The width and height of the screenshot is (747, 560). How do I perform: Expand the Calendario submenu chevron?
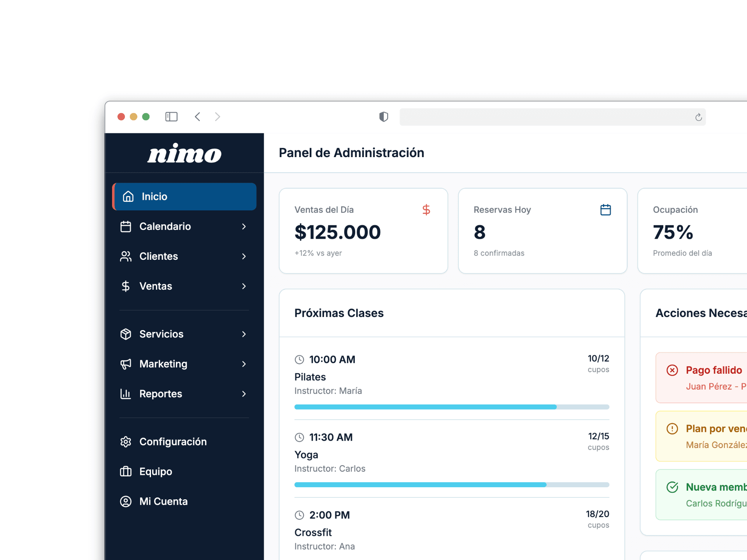tap(244, 226)
